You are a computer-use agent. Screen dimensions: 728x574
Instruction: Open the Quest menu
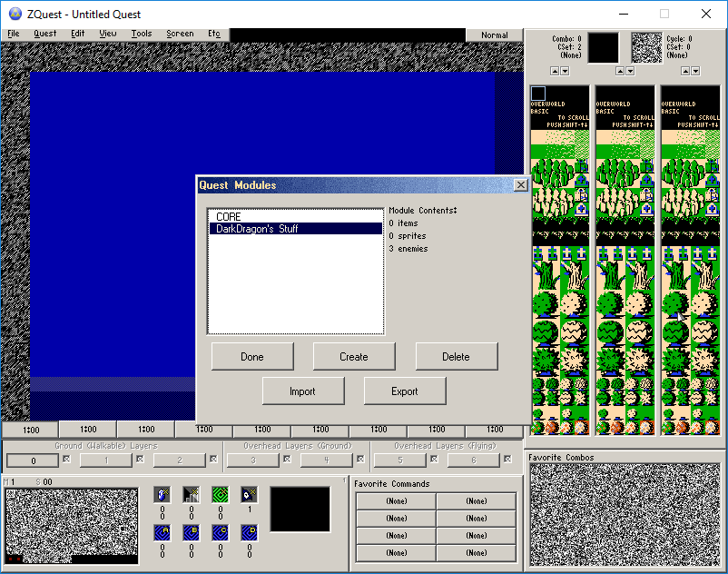click(45, 34)
